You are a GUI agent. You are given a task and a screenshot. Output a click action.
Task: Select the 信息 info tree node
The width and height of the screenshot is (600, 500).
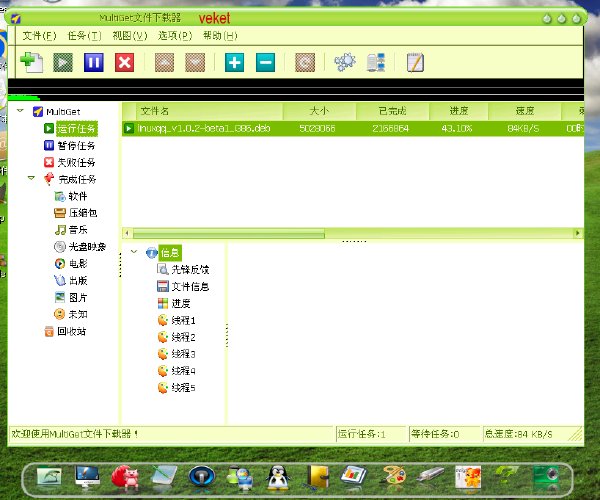click(170, 253)
